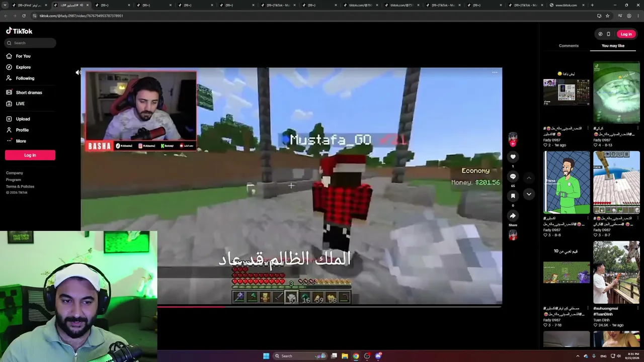Open the system tray volume icon
The image size is (644, 362).
tap(618, 356)
